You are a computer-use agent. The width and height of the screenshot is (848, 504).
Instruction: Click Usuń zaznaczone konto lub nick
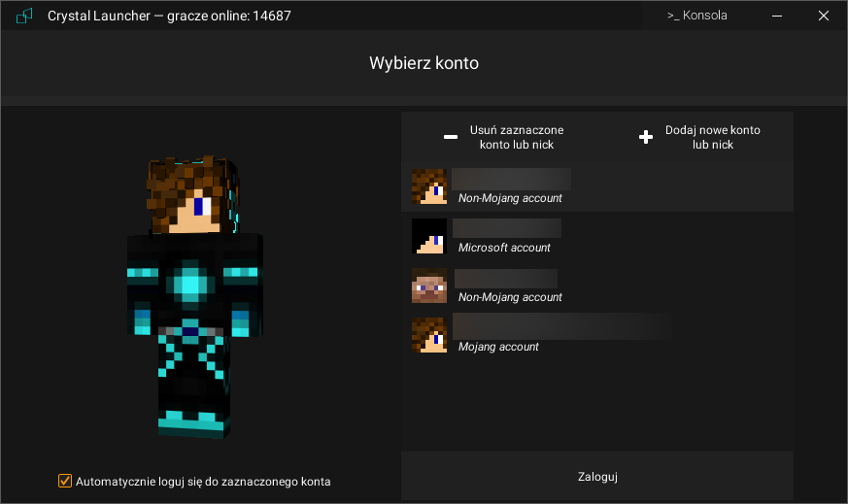pos(517,137)
